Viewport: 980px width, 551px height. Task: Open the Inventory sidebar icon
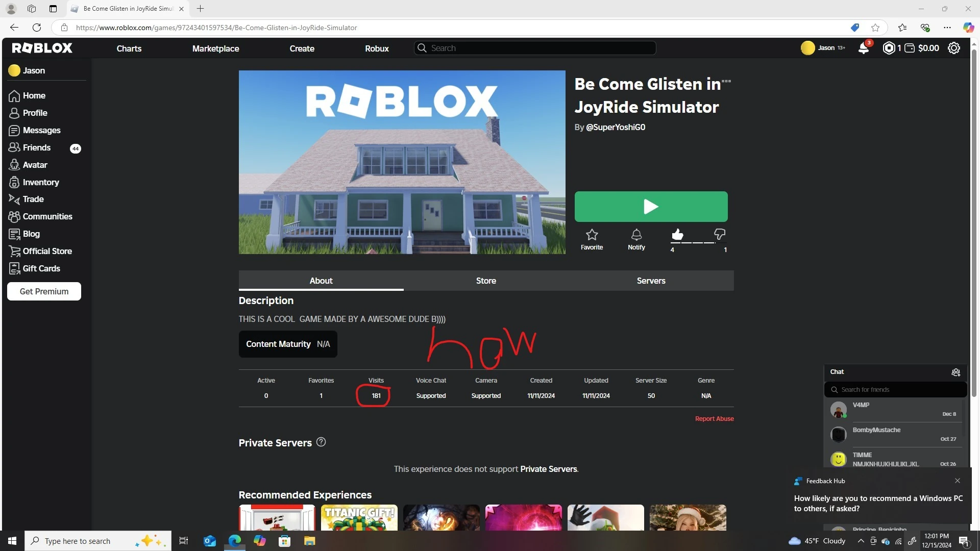click(x=15, y=182)
